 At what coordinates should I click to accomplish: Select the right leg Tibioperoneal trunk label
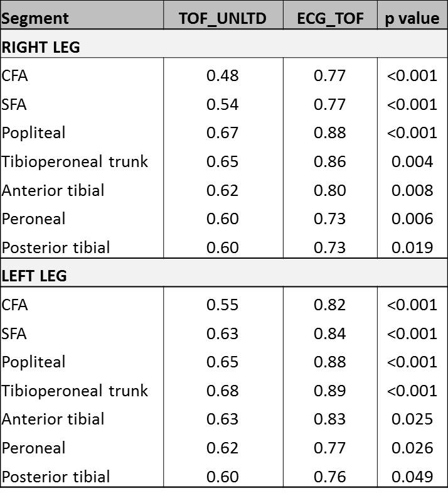tap(75, 161)
